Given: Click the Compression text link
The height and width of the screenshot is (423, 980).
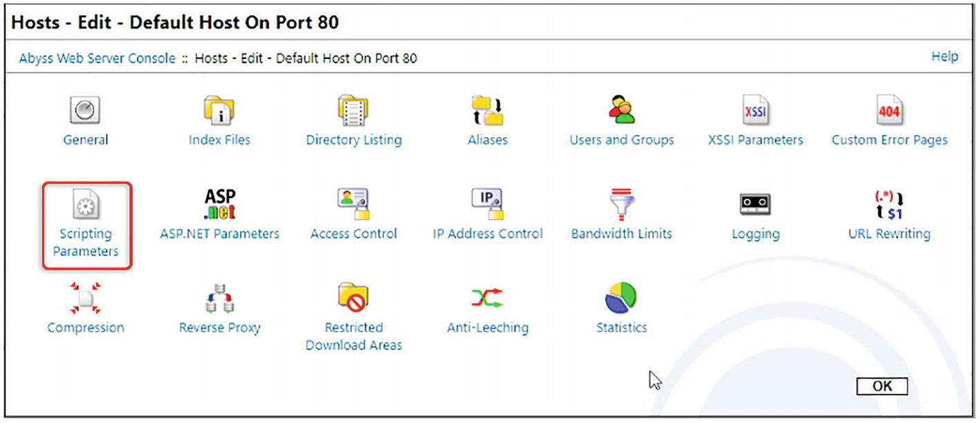Looking at the screenshot, I should pos(86,328).
